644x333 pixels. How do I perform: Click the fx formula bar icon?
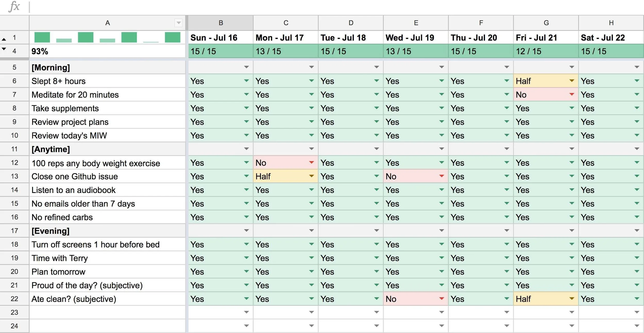click(x=14, y=7)
